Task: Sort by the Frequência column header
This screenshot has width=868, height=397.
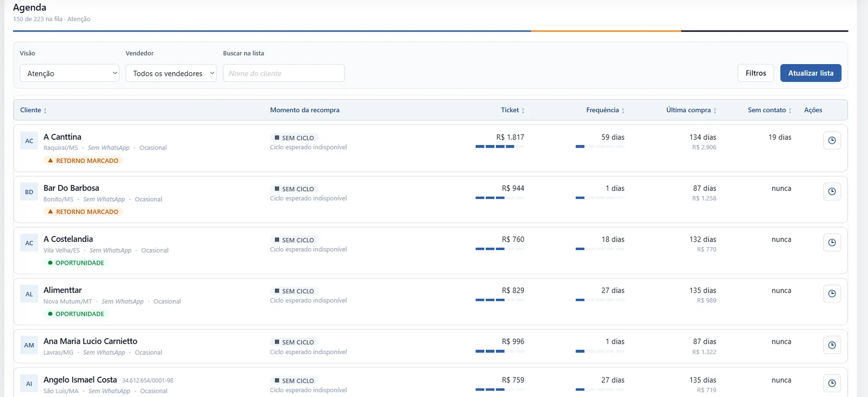Action: coord(605,110)
